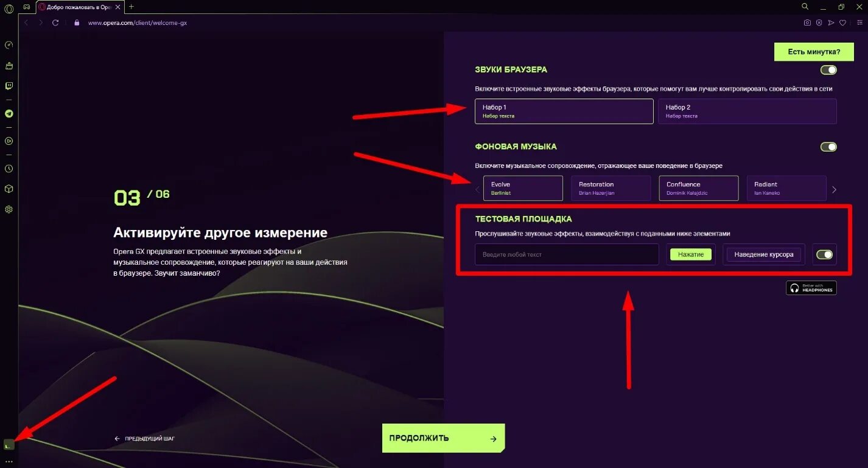Screen dimensions: 868x468
Task: Click the green icon at sidebar bottom
Action: tap(9, 445)
